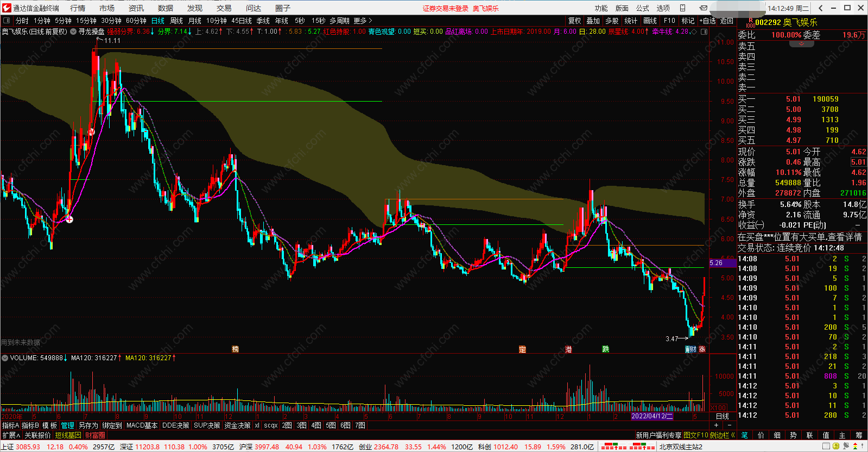Click the 图文F10 link

click(x=696, y=435)
